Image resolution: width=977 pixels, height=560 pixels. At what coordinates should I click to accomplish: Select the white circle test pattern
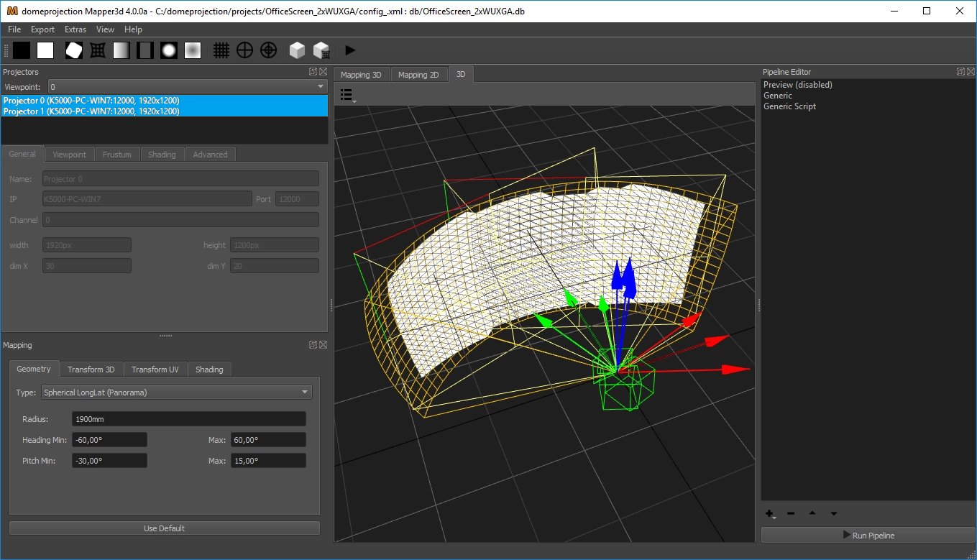(168, 50)
